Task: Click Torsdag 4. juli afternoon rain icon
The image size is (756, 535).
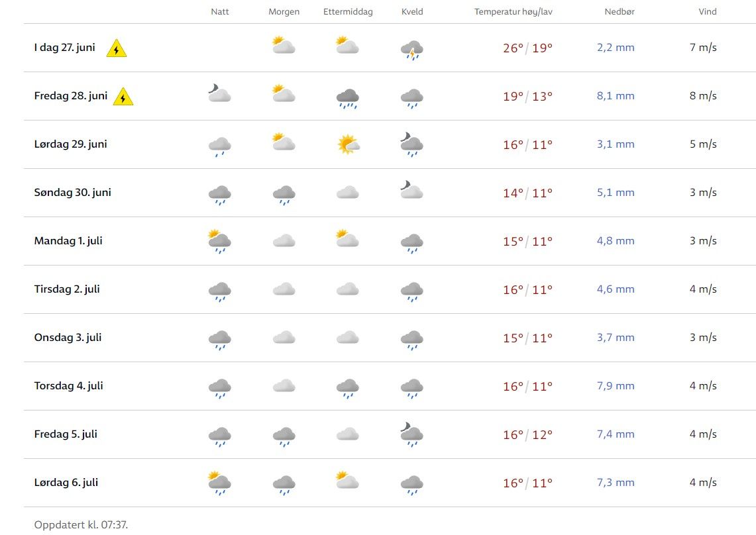Action: pyautogui.click(x=348, y=387)
